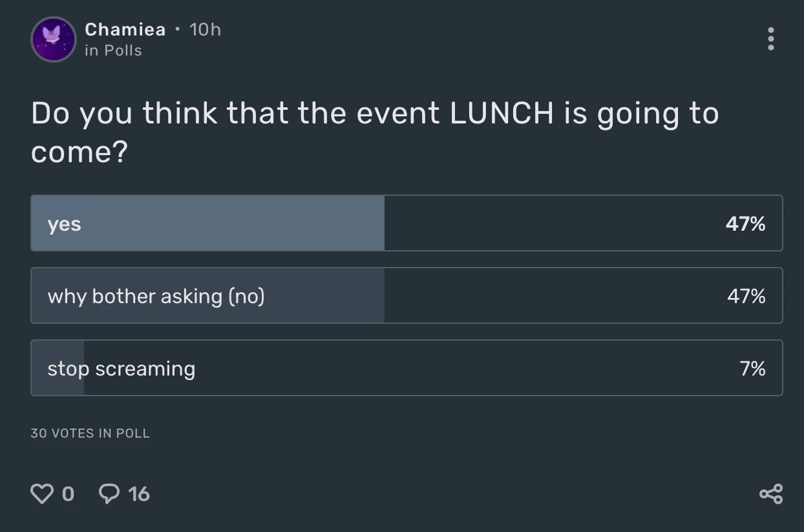Go to the "in Polls" category link

click(113, 50)
